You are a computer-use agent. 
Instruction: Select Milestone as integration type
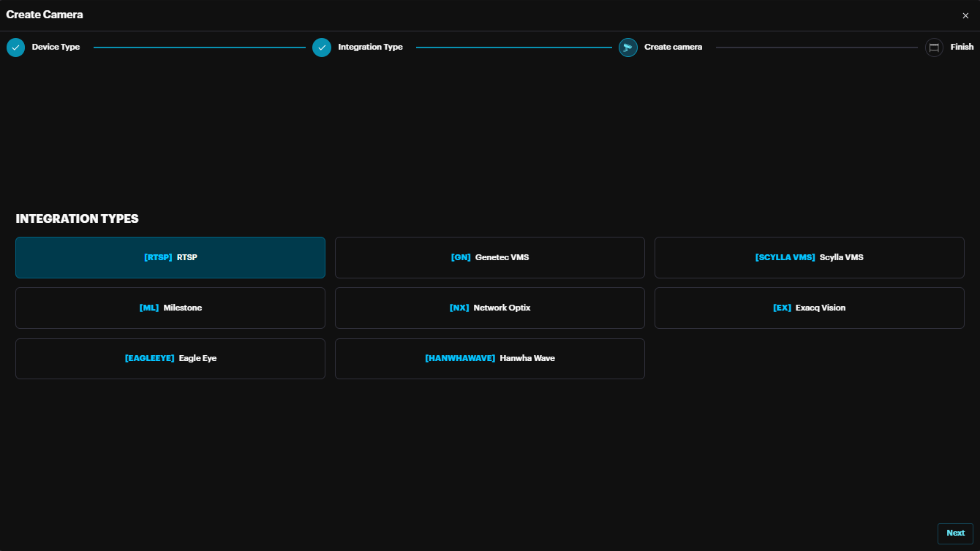pos(170,308)
